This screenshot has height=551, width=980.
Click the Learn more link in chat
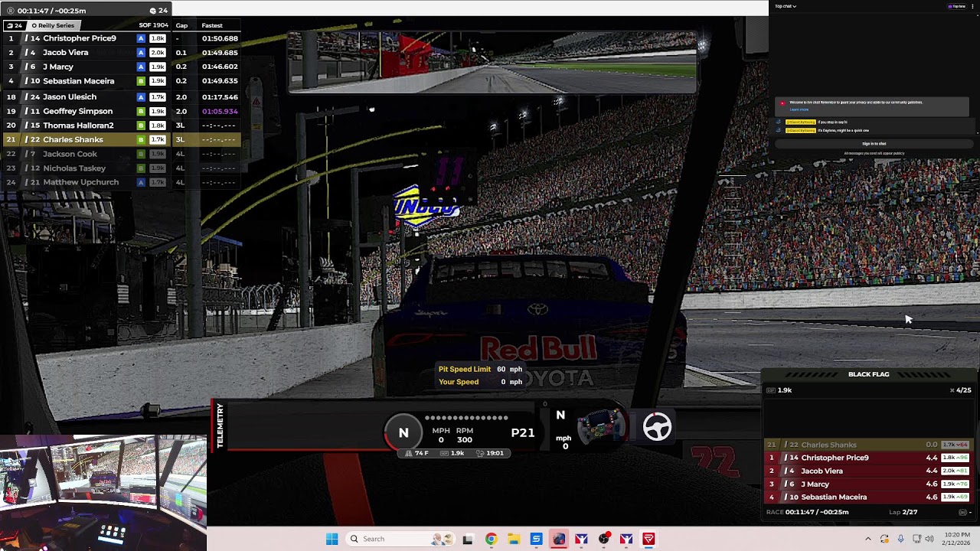coord(799,109)
